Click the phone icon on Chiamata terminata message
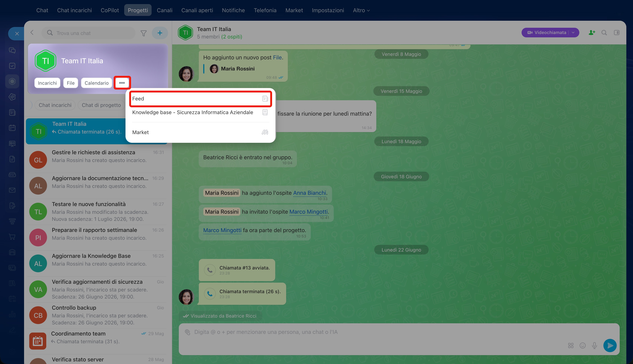Screen dimensions: 633x364 pyautogui.click(x=210, y=294)
